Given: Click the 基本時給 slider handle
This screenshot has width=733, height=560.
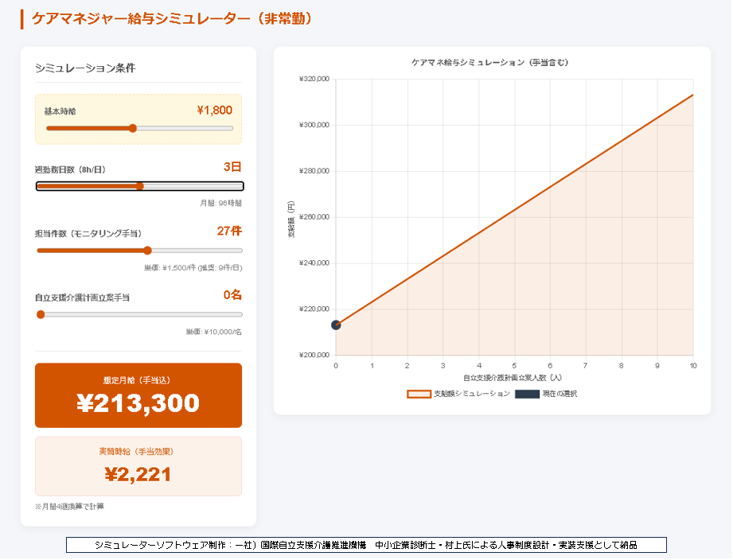Looking at the screenshot, I should pyautogui.click(x=133, y=128).
